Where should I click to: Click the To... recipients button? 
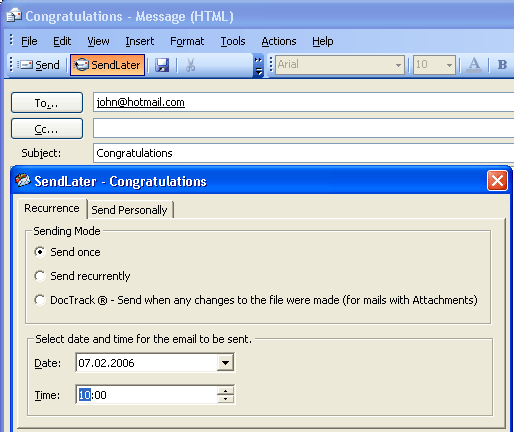[47, 103]
